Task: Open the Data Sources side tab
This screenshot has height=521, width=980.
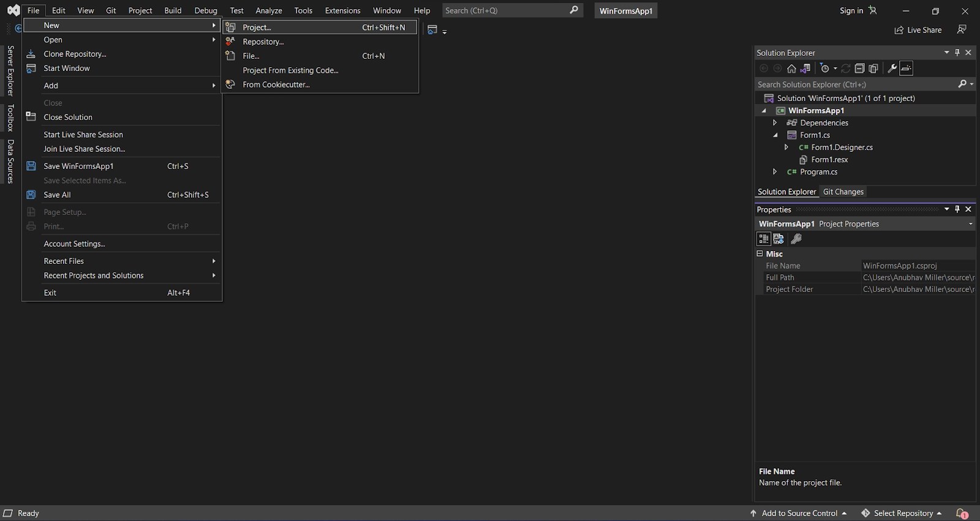Action: (10, 162)
